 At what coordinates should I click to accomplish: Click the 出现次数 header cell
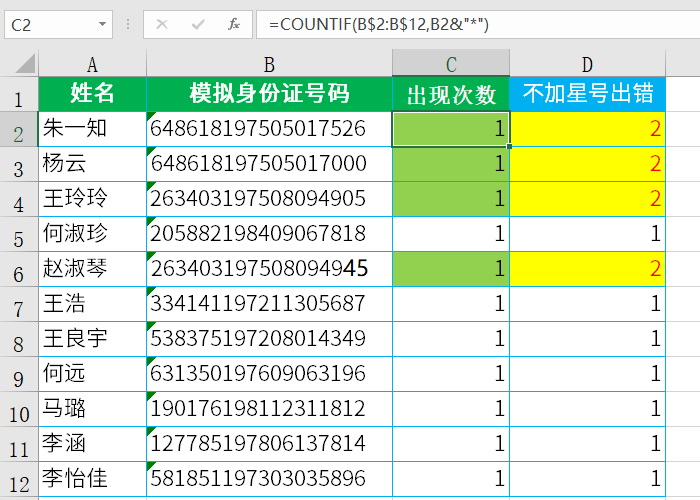click(x=451, y=94)
